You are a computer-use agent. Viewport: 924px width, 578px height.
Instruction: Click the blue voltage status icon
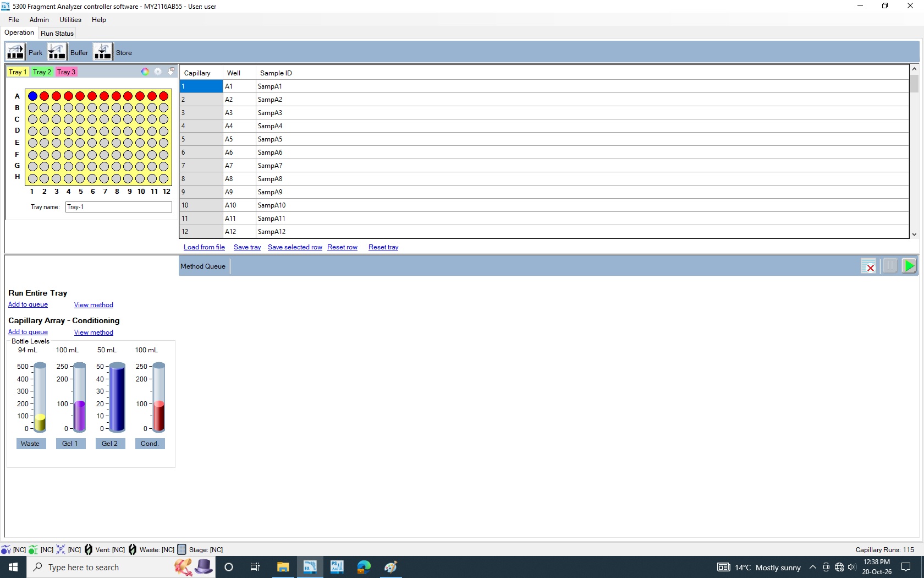(6, 549)
